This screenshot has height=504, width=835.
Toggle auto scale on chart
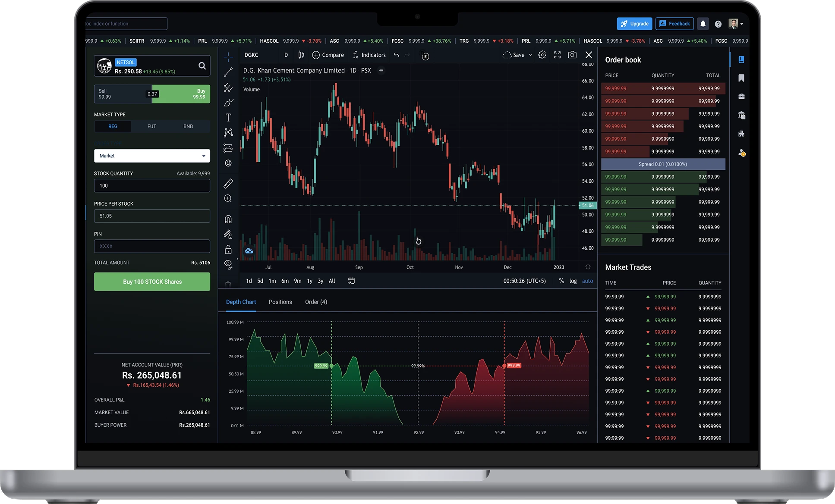587,281
